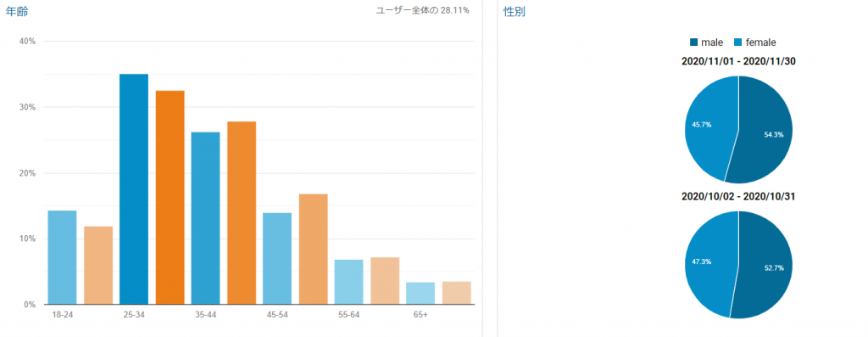Click the blue 65+ age bar
Viewport: 868px width, 337px height.
pyautogui.click(x=420, y=293)
